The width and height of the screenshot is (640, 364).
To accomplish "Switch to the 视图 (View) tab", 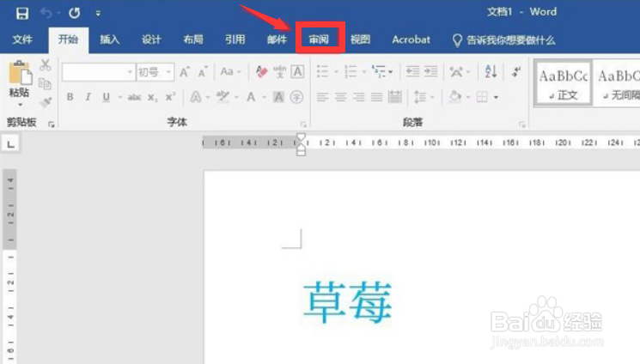I will pos(361,39).
